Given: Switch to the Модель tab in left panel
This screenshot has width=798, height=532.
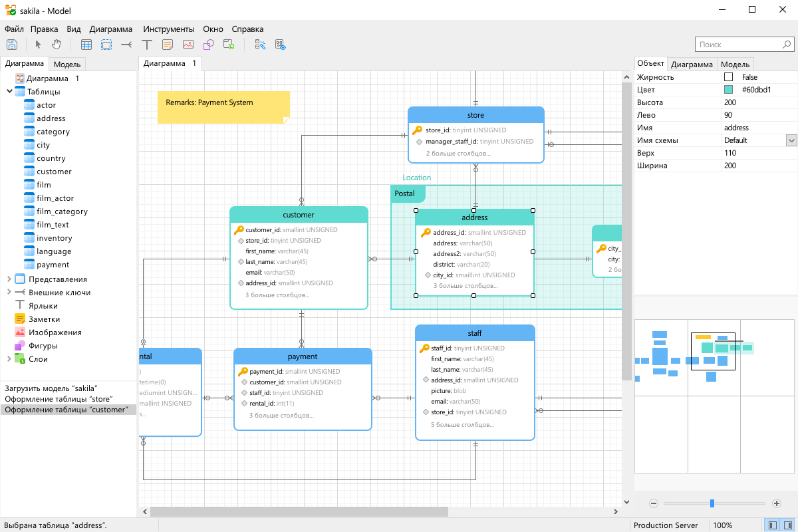Looking at the screenshot, I should [67, 65].
